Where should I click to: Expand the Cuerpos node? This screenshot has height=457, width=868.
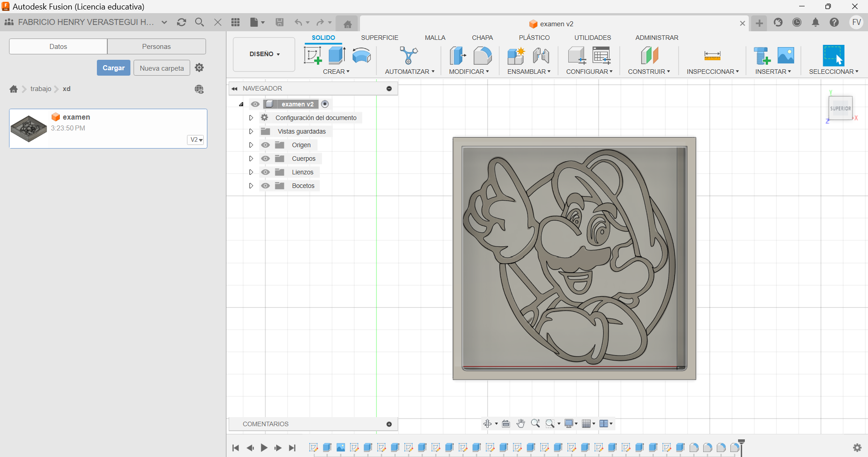click(251, 159)
